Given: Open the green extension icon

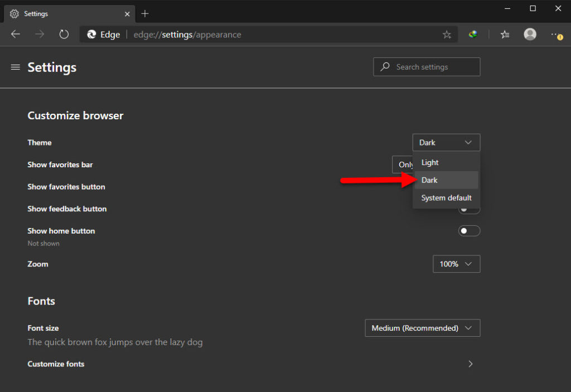Looking at the screenshot, I should (x=473, y=34).
